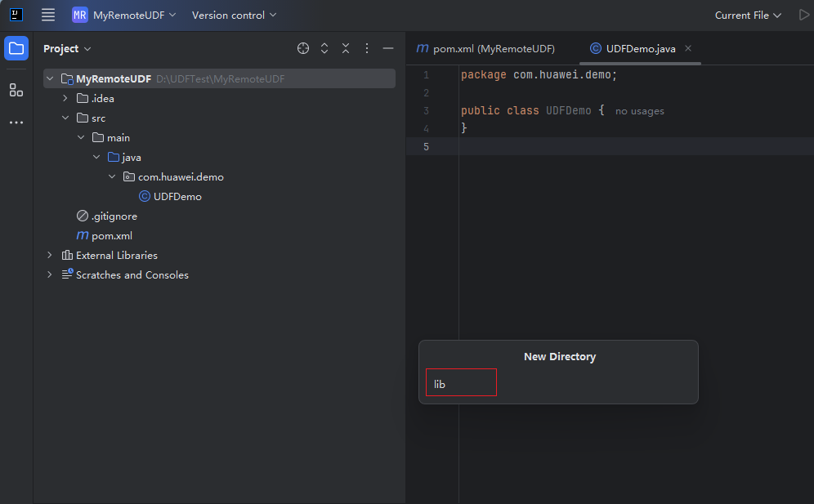Open the Project view dropdown

[x=67, y=48]
